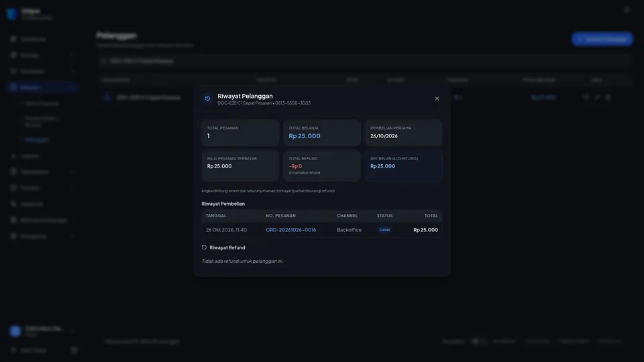Click the Riwayat Refund heading

(227, 247)
